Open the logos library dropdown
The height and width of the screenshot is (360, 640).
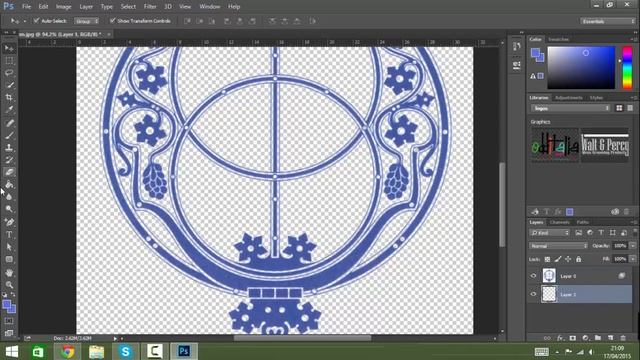pyautogui.click(x=571, y=108)
